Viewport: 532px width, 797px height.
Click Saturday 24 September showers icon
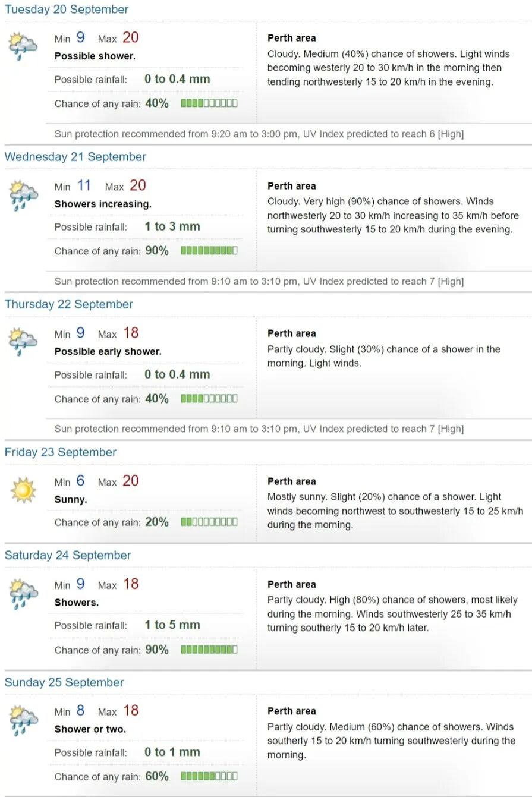click(x=23, y=593)
